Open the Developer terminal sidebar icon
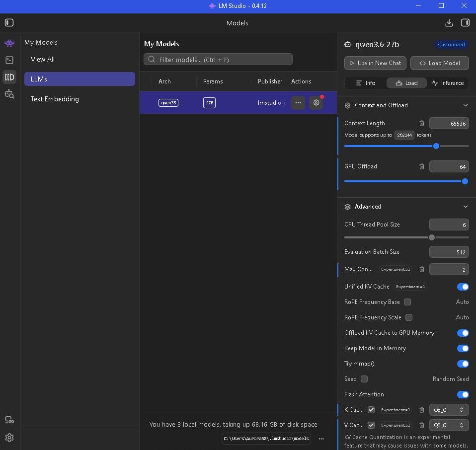 tap(9, 60)
